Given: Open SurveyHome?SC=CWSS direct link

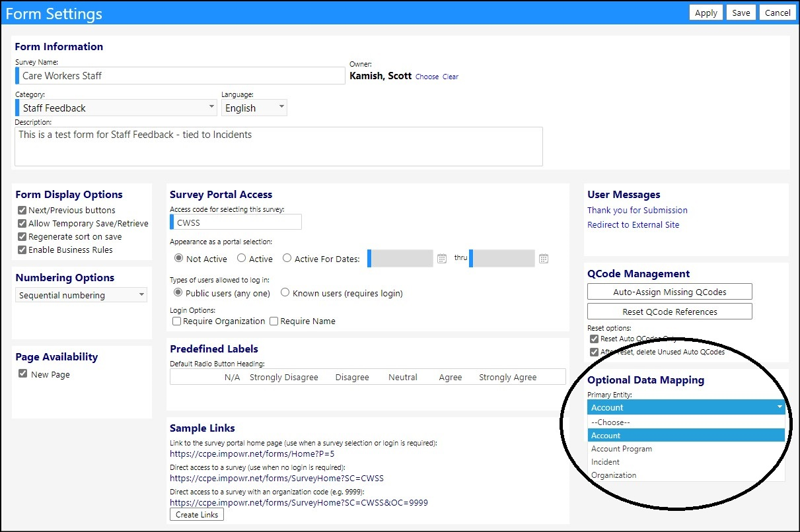Looking at the screenshot, I should 277,478.
